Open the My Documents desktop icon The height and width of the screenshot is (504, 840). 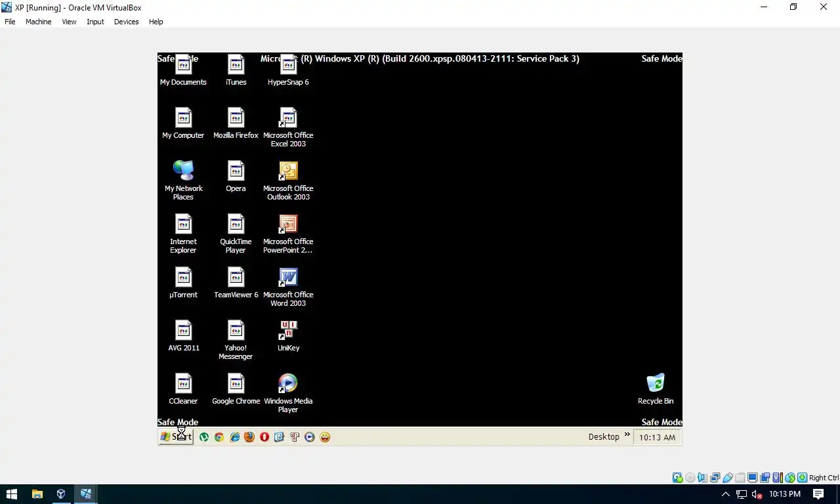(x=183, y=70)
